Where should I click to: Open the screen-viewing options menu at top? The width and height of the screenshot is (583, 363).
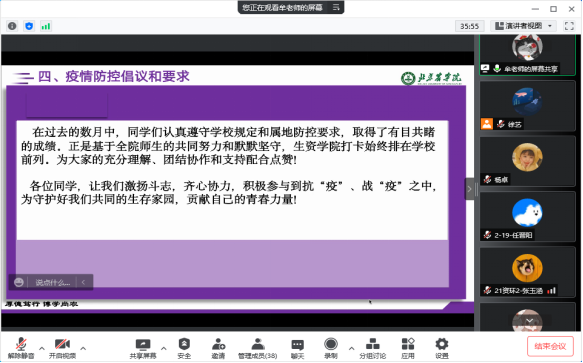click(x=336, y=7)
